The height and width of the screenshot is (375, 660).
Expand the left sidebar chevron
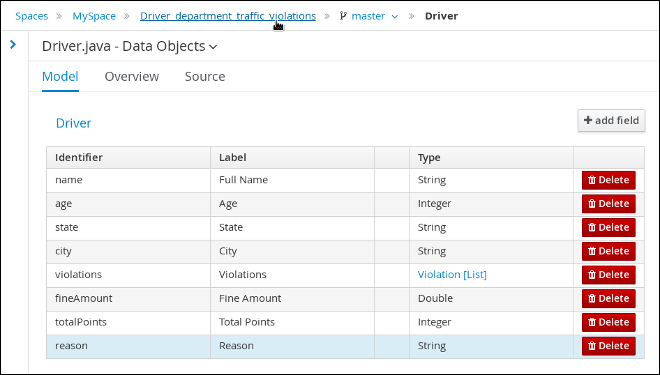tap(13, 44)
